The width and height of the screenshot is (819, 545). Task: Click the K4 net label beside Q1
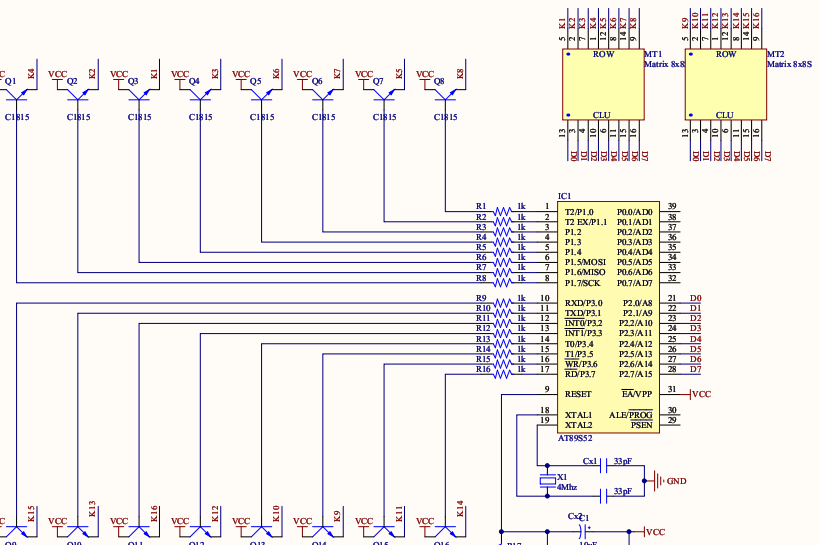tap(31, 74)
